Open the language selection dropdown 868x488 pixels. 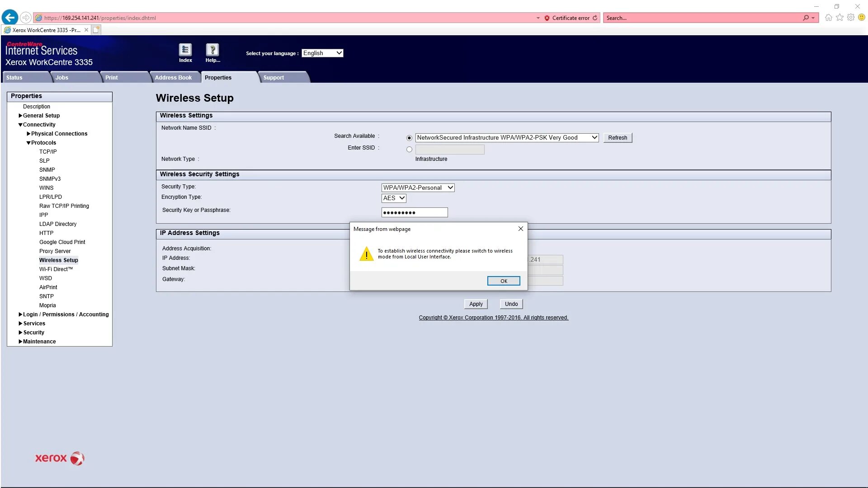tap(322, 53)
